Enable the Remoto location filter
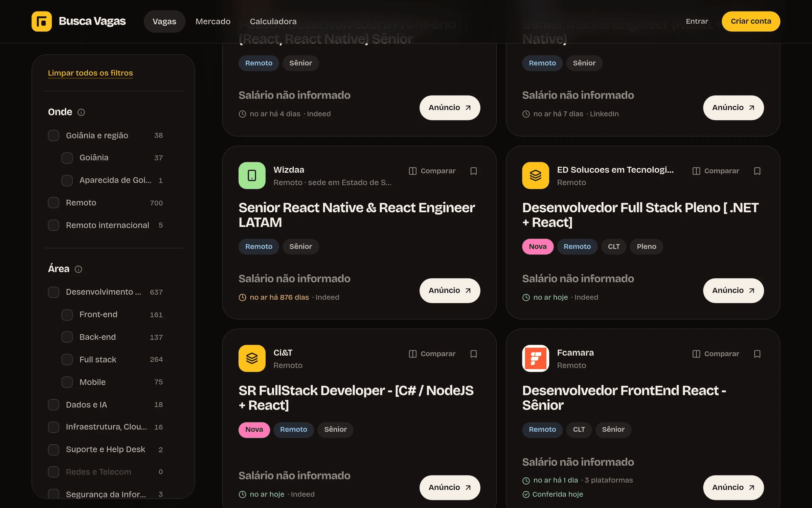Viewport: 812px width, 508px height. coord(53,203)
